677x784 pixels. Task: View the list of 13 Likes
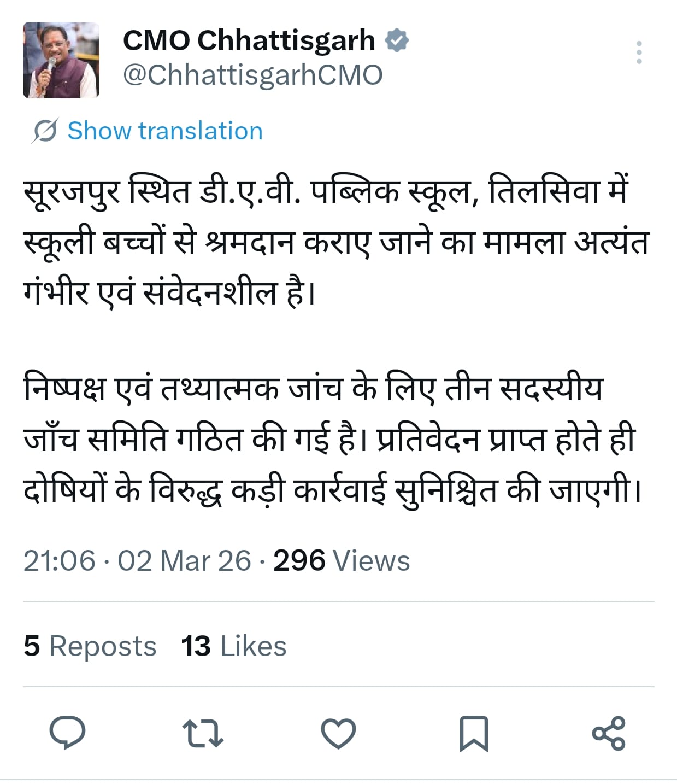[x=234, y=646]
